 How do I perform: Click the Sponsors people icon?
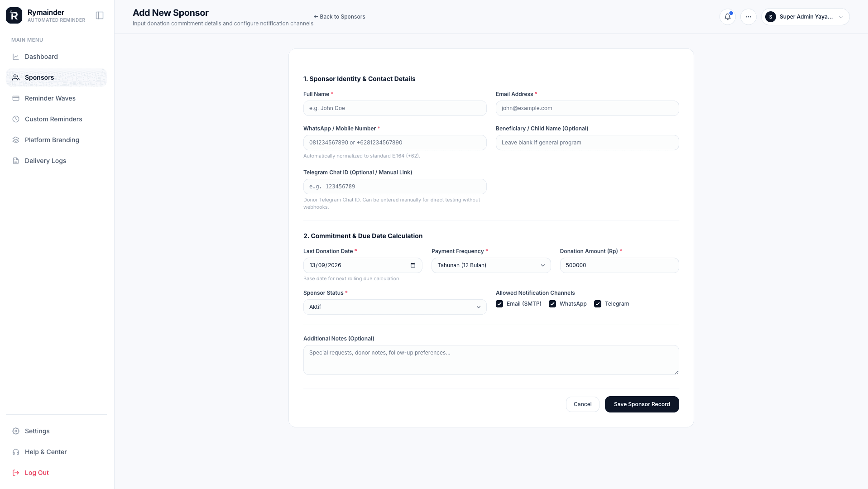pyautogui.click(x=16, y=77)
